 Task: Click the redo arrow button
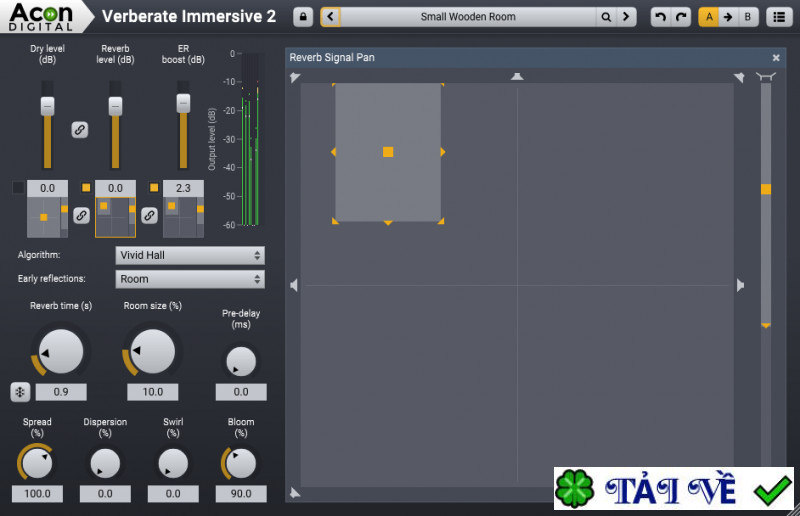(681, 17)
